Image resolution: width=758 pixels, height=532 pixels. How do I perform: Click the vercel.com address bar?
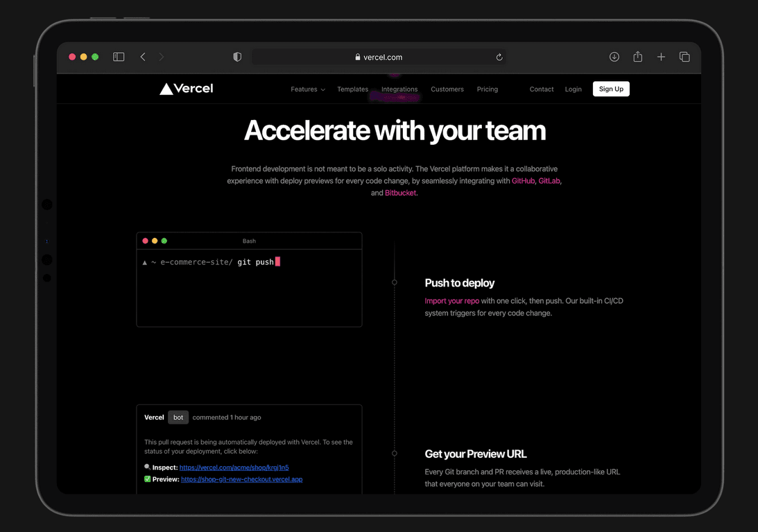379,58
